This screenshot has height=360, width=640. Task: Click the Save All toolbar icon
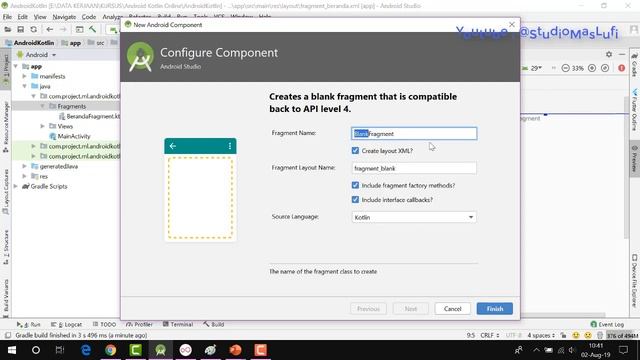[20, 29]
